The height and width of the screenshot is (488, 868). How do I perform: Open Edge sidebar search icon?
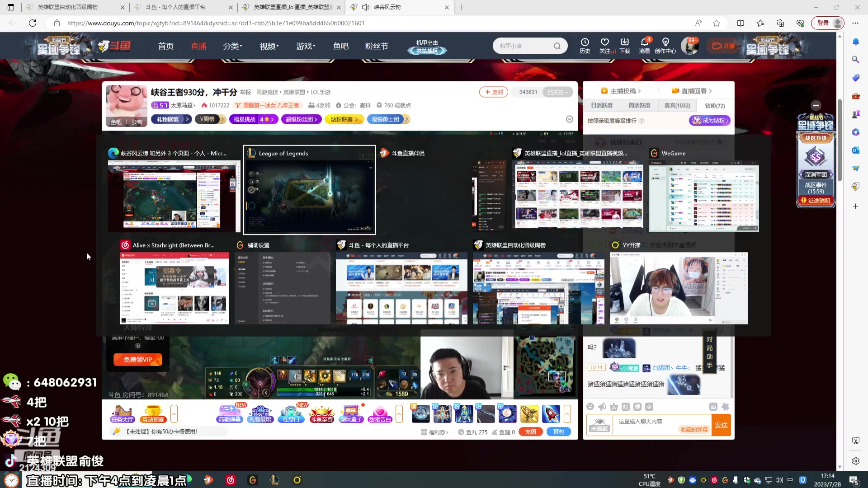855,60
